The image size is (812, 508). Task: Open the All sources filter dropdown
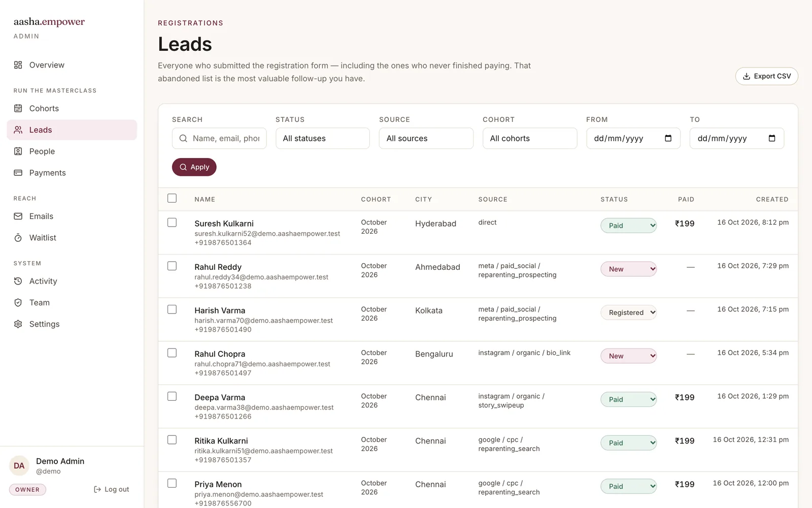(426, 138)
